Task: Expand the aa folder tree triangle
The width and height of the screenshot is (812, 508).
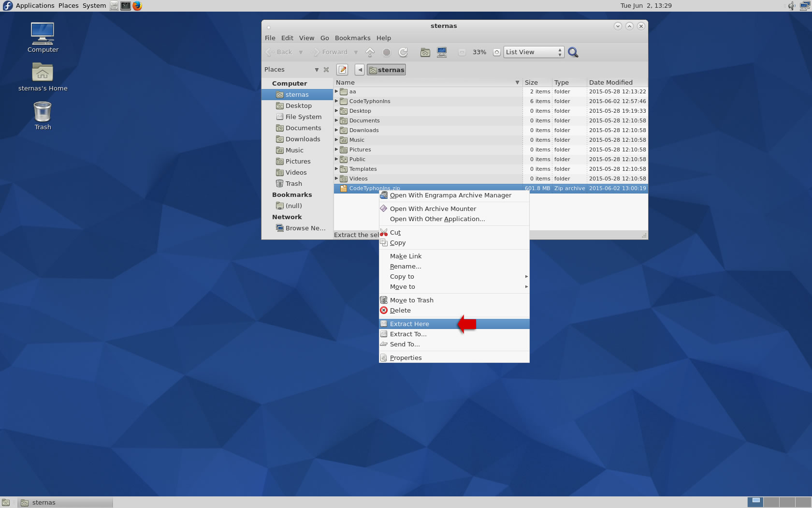Action: pos(337,91)
